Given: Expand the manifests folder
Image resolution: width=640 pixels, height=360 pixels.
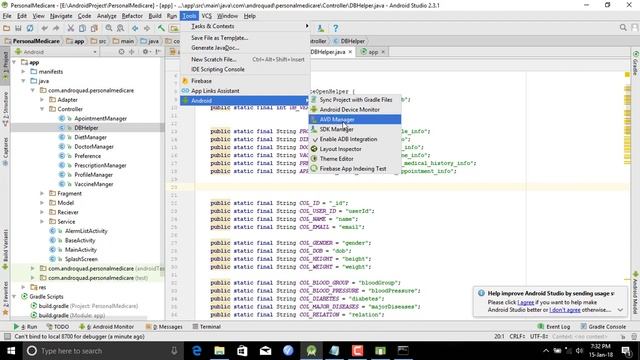Looking at the screenshot, I should click(24, 71).
